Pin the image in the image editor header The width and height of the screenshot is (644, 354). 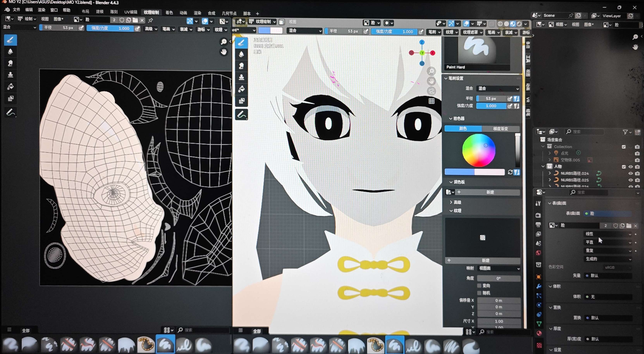click(150, 20)
